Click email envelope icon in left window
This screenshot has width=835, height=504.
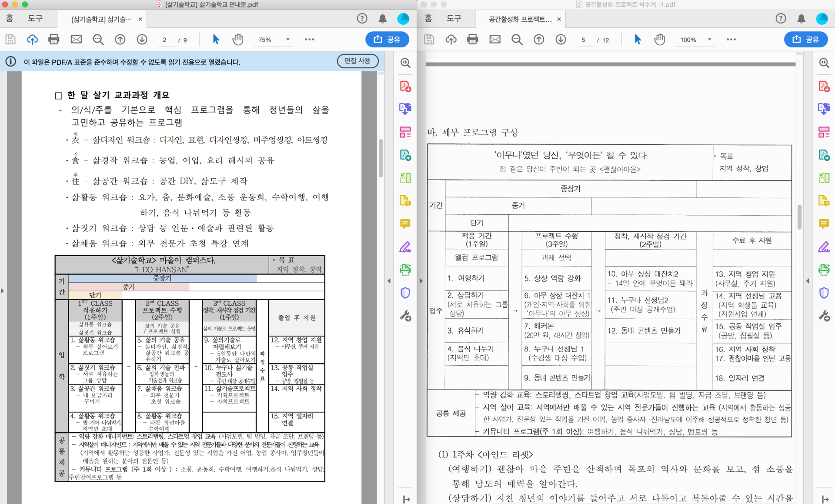point(76,40)
